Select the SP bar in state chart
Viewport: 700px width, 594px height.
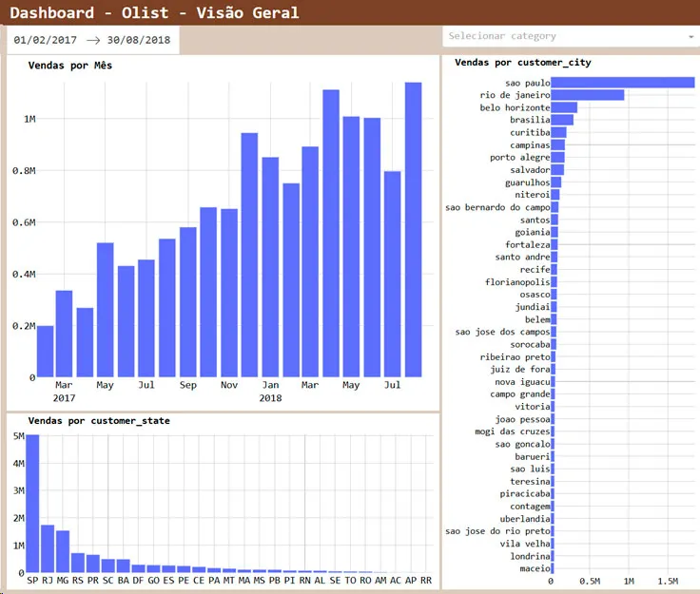tap(32, 504)
